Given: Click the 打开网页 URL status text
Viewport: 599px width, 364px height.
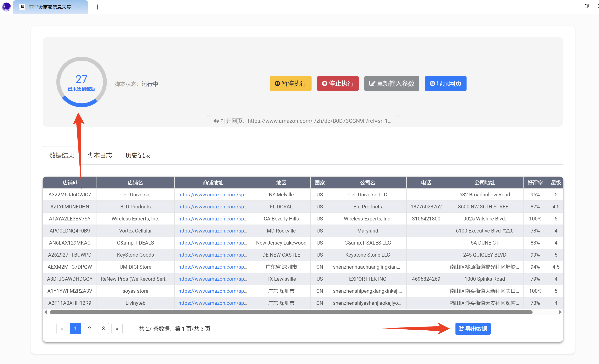Looking at the screenshot, I should [x=306, y=121].
